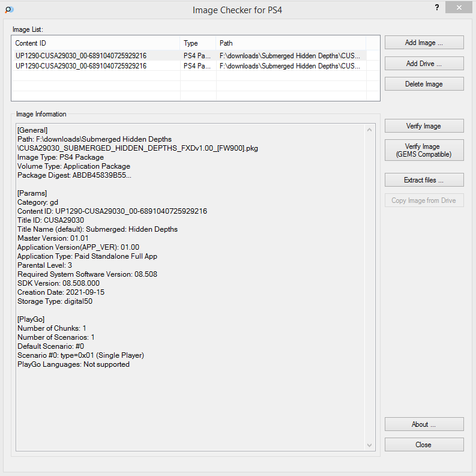Close the window with the X button
The width and height of the screenshot is (476, 476).
point(459,7)
